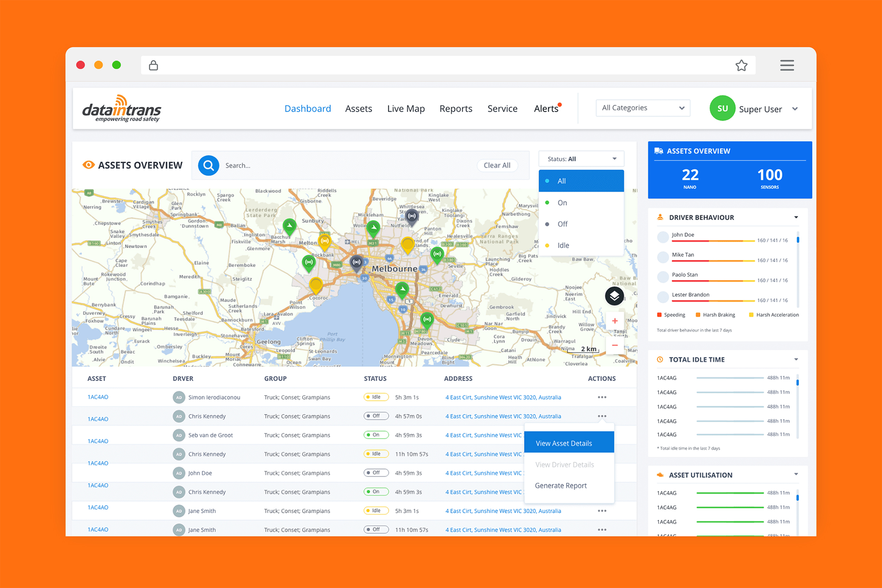Select the Off status filter option

tap(562, 224)
